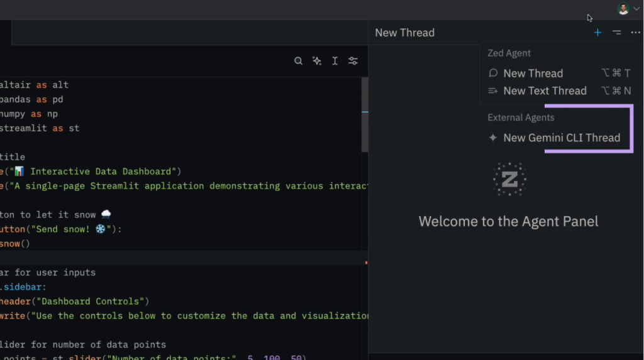Click the comment 'lider for number of data points'

83,345
